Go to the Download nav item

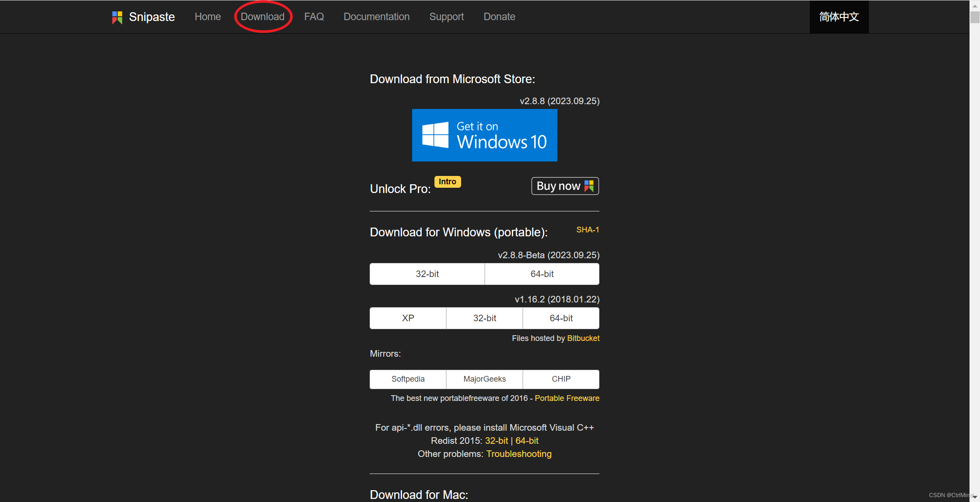click(262, 17)
